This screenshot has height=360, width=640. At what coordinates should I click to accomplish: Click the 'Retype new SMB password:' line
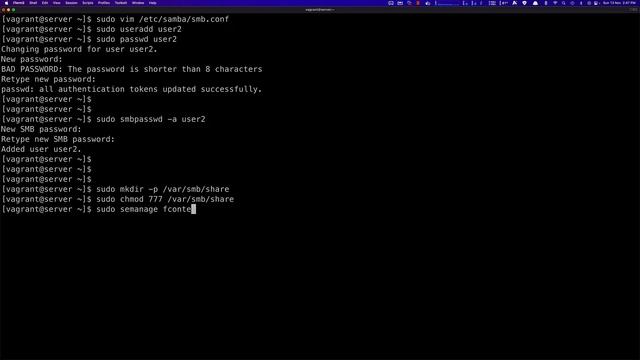coord(58,139)
